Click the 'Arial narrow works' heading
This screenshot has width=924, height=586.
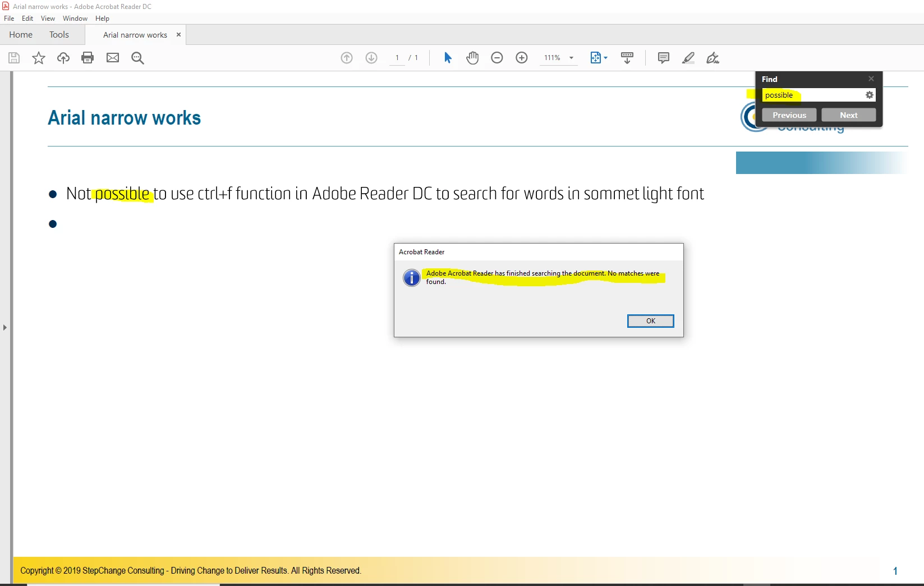click(124, 118)
